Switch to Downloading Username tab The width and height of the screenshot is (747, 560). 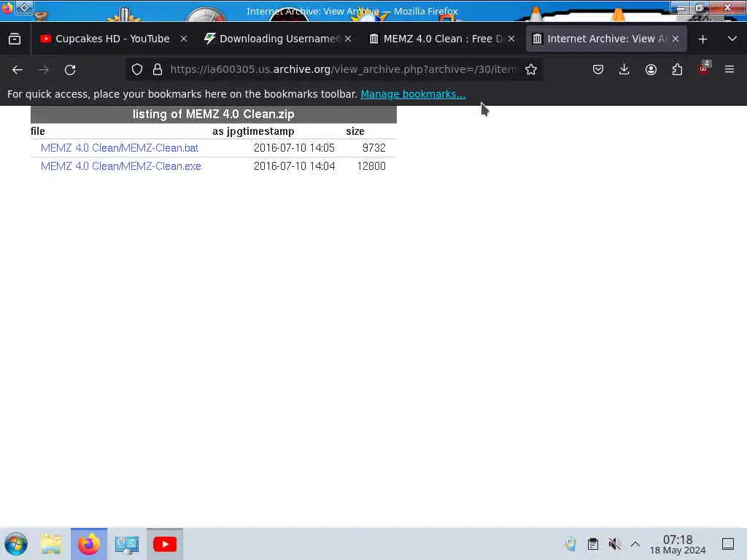click(x=279, y=39)
